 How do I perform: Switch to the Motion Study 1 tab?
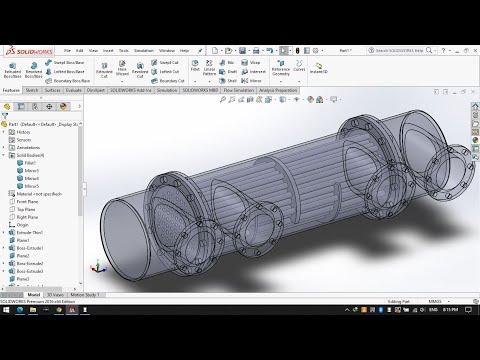tap(85, 295)
